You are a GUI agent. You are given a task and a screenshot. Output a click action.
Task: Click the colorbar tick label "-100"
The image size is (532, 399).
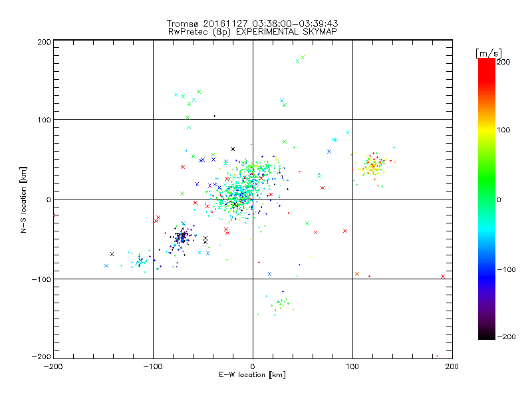pos(506,269)
